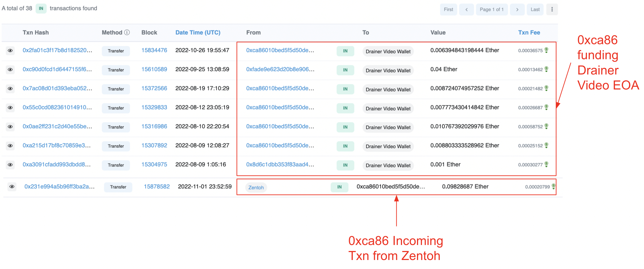Open transaction hash 0xa3091cfadd993dbdd8
This screenshot has width=644, height=269.
(x=56, y=165)
